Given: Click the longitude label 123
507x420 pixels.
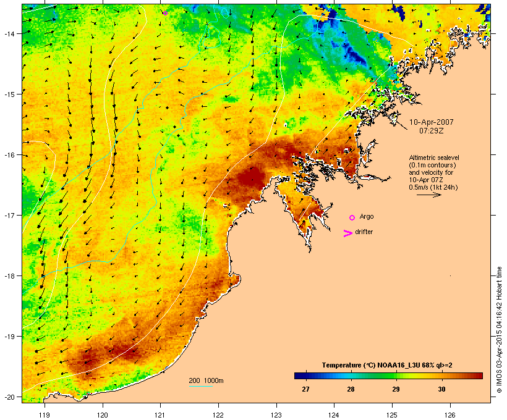Looking at the screenshot, I should click(x=276, y=415).
